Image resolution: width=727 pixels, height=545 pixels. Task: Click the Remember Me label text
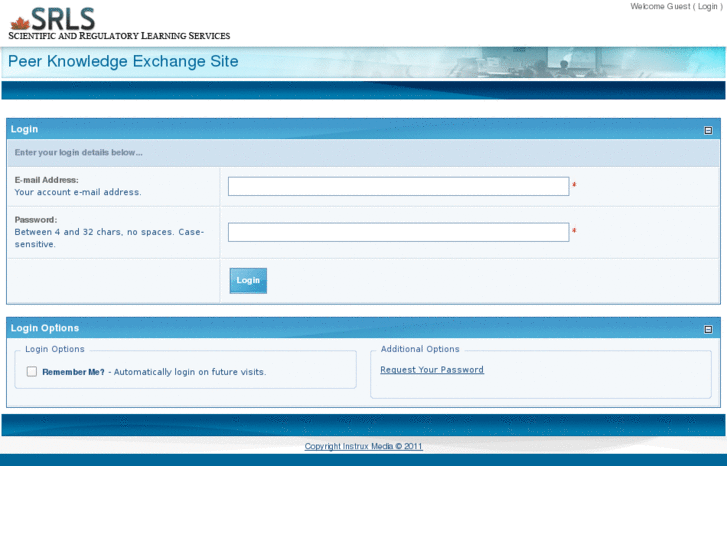[73, 372]
